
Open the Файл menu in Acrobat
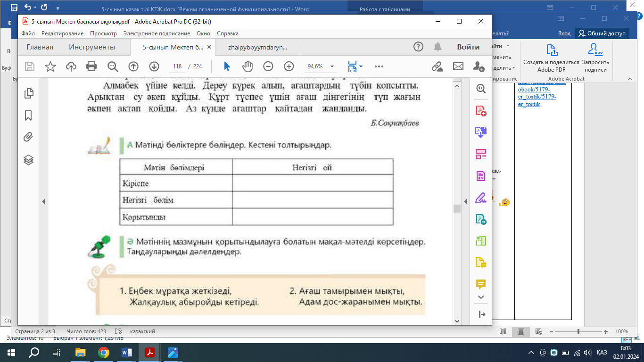pyautogui.click(x=28, y=33)
